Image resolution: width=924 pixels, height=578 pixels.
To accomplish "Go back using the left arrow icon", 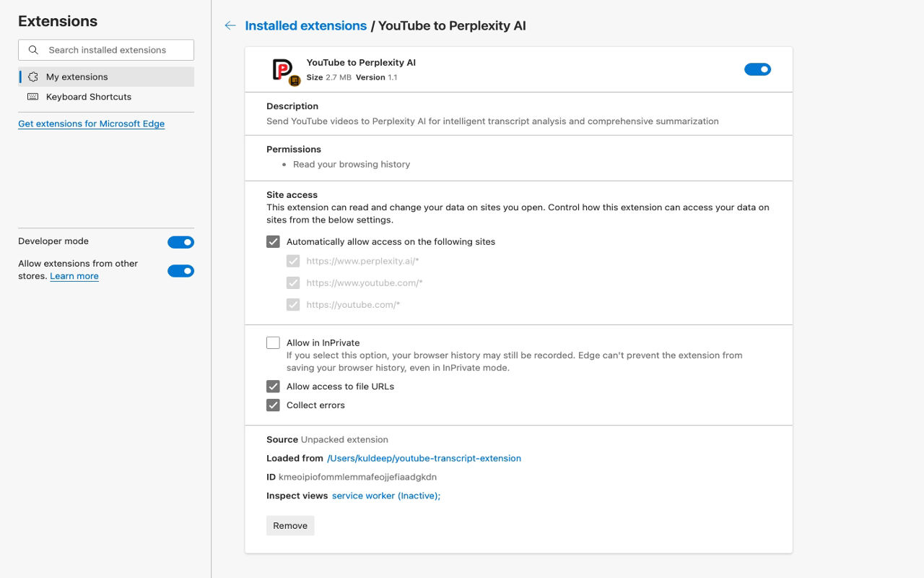I will 230,26.
